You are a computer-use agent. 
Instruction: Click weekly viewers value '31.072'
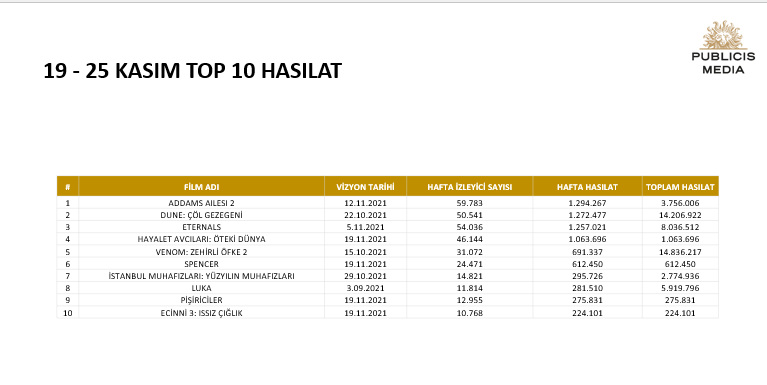tap(470, 252)
